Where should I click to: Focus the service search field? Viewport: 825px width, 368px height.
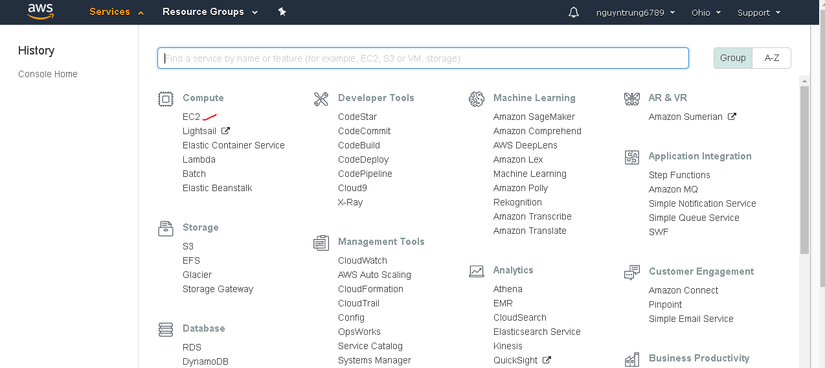pyautogui.click(x=423, y=58)
